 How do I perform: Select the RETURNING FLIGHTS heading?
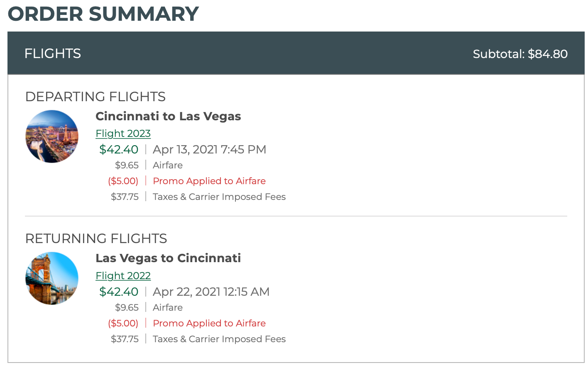[96, 238]
